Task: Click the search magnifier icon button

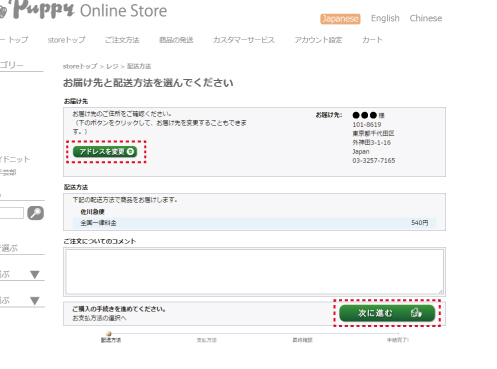Action: 35,213
